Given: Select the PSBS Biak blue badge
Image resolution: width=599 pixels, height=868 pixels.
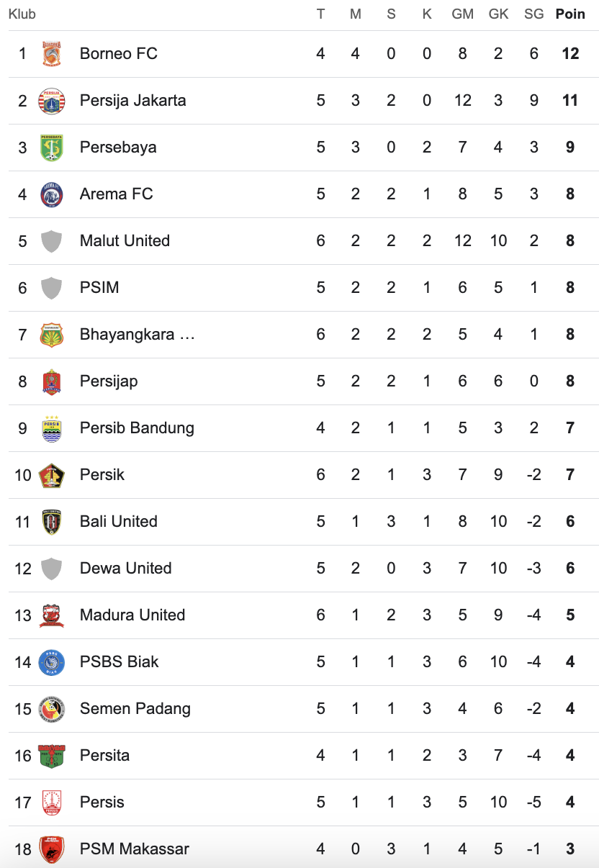Looking at the screenshot, I should point(51,662).
